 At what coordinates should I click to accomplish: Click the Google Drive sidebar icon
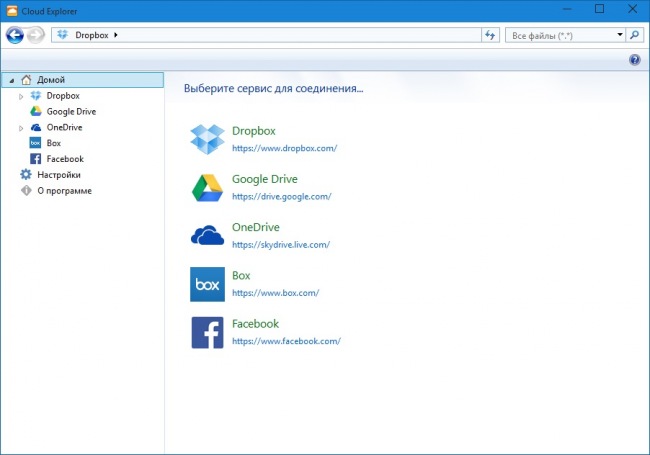(x=36, y=111)
